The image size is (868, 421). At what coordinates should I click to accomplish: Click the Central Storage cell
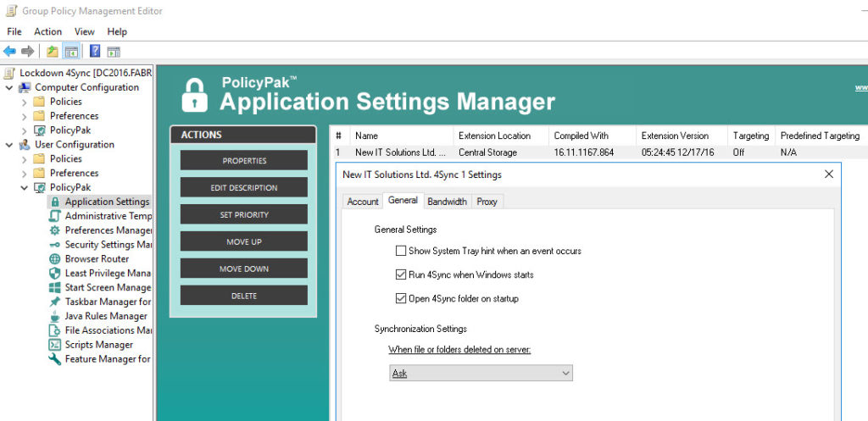pos(487,152)
